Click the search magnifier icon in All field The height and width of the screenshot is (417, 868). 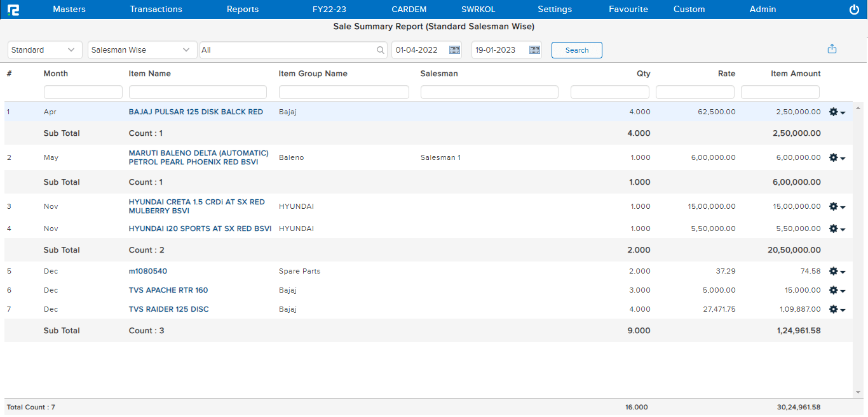(x=381, y=50)
